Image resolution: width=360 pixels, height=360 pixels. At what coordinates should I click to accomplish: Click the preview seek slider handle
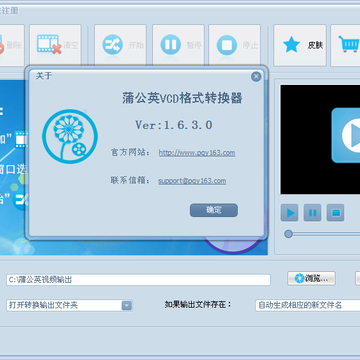(x=288, y=234)
